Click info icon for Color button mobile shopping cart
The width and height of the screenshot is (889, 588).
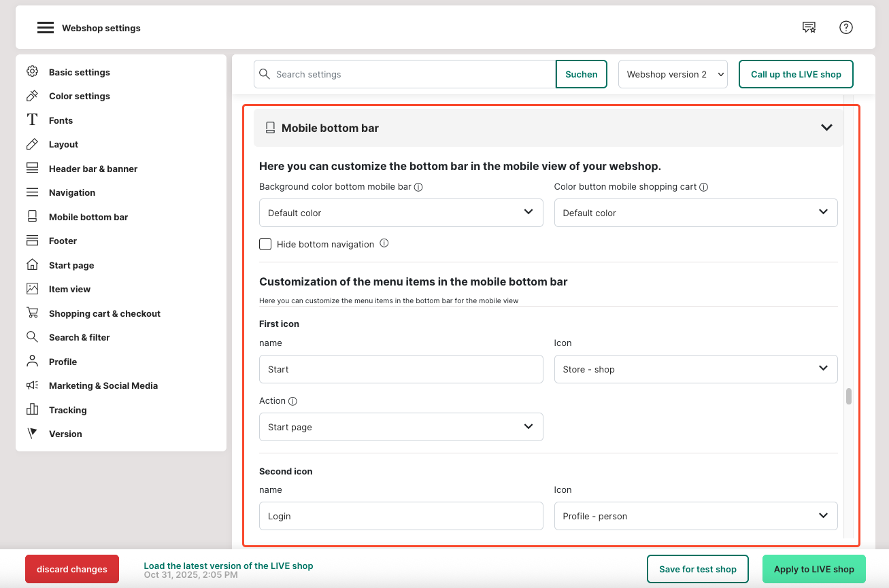[704, 187]
